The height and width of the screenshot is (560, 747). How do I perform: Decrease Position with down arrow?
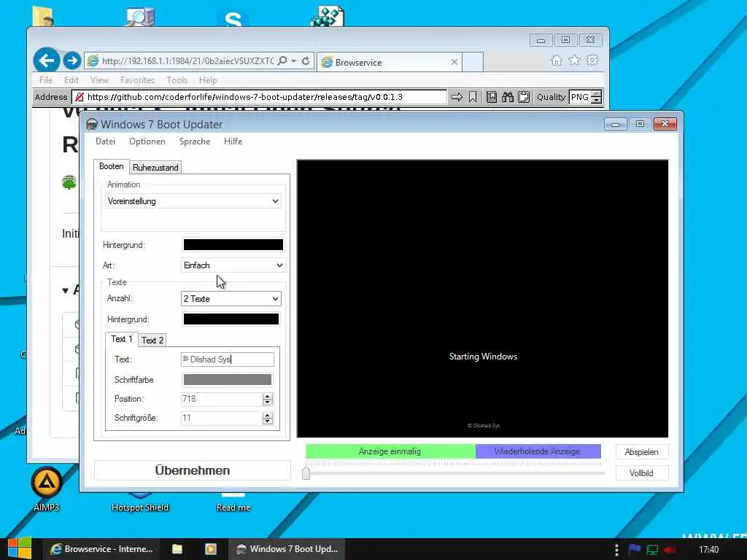coord(267,402)
